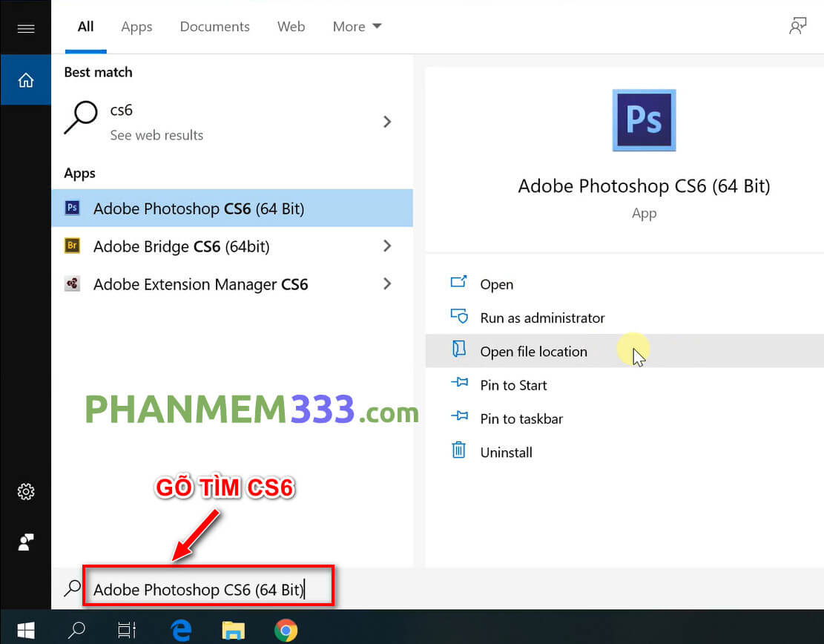
Task: Switch to the Documents tab
Action: (214, 26)
